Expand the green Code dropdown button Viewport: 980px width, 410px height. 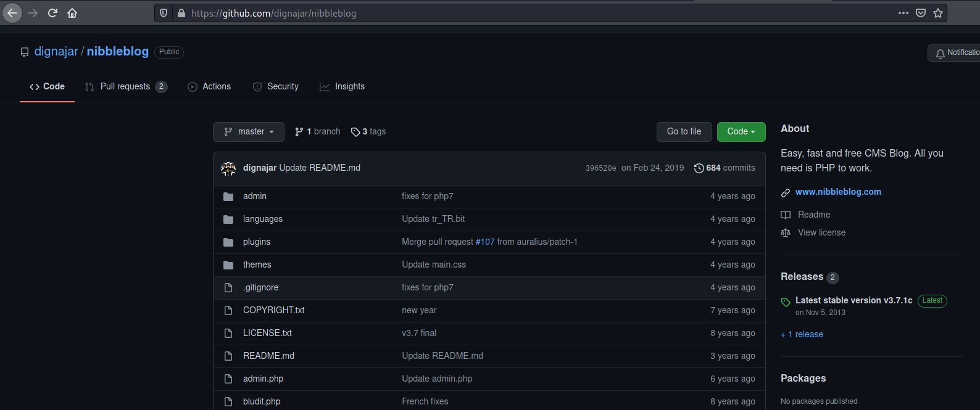pyautogui.click(x=741, y=132)
